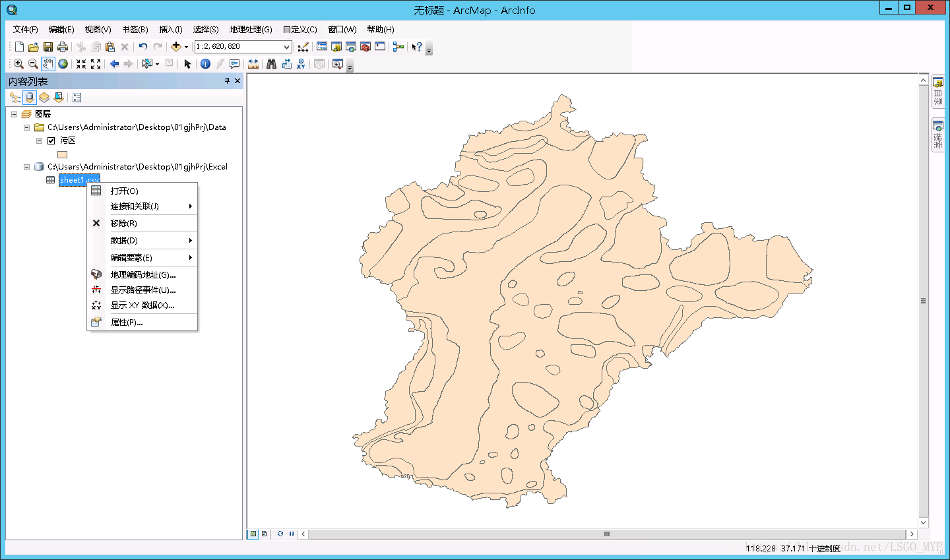
Task: Open the HTML Popup tool
Action: (x=234, y=64)
